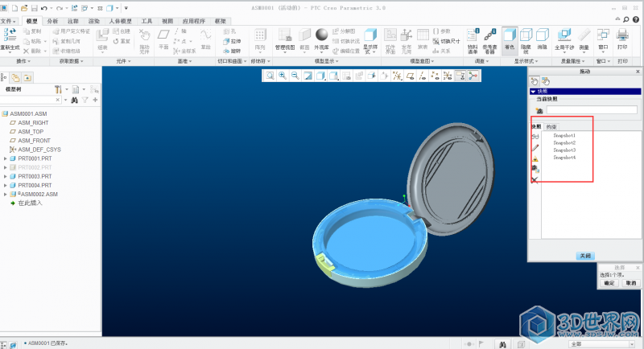Click the Save disk icon in quick access toolbar
The width and height of the screenshot is (644, 349).
[x=34, y=8]
